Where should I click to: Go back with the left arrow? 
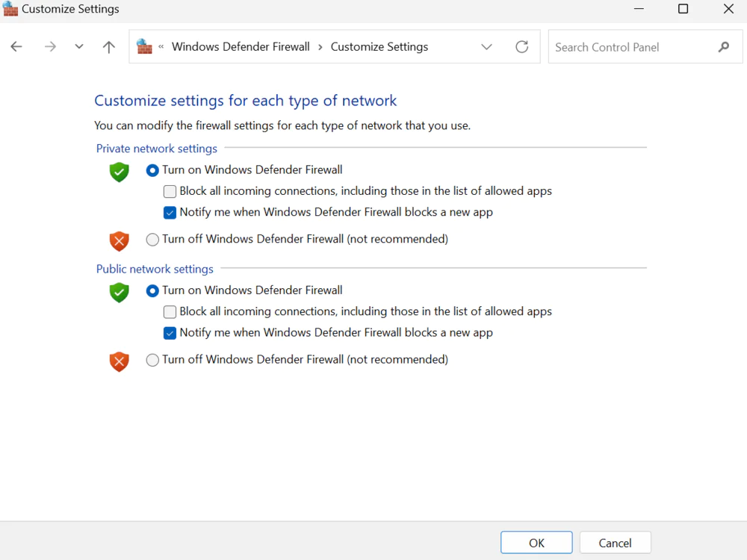pyautogui.click(x=16, y=46)
